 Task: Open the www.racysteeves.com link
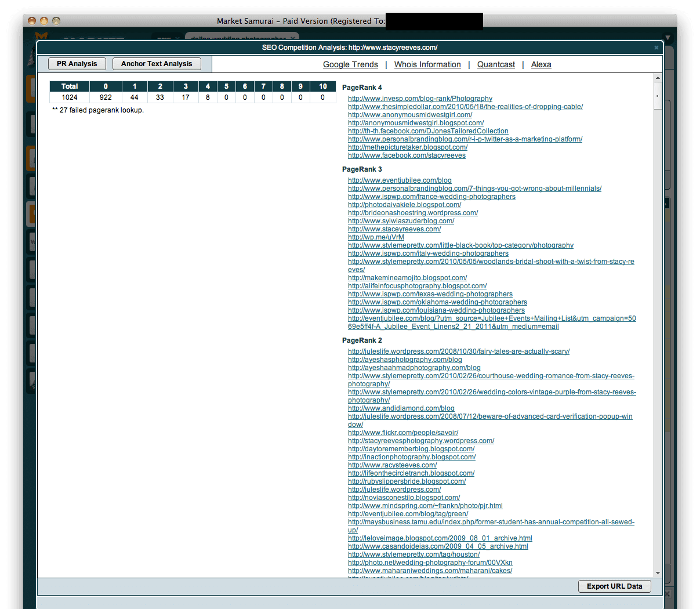point(392,465)
